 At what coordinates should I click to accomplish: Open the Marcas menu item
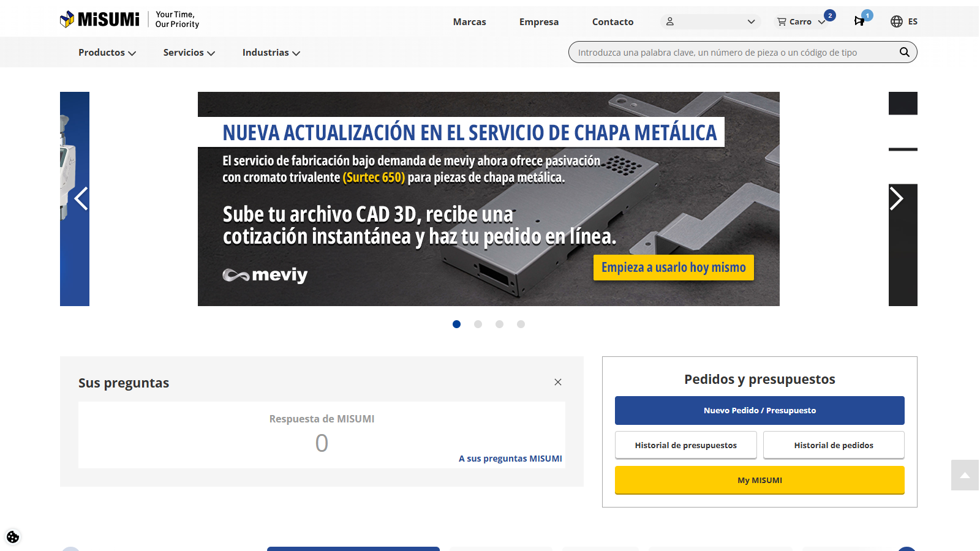click(469, 21)
